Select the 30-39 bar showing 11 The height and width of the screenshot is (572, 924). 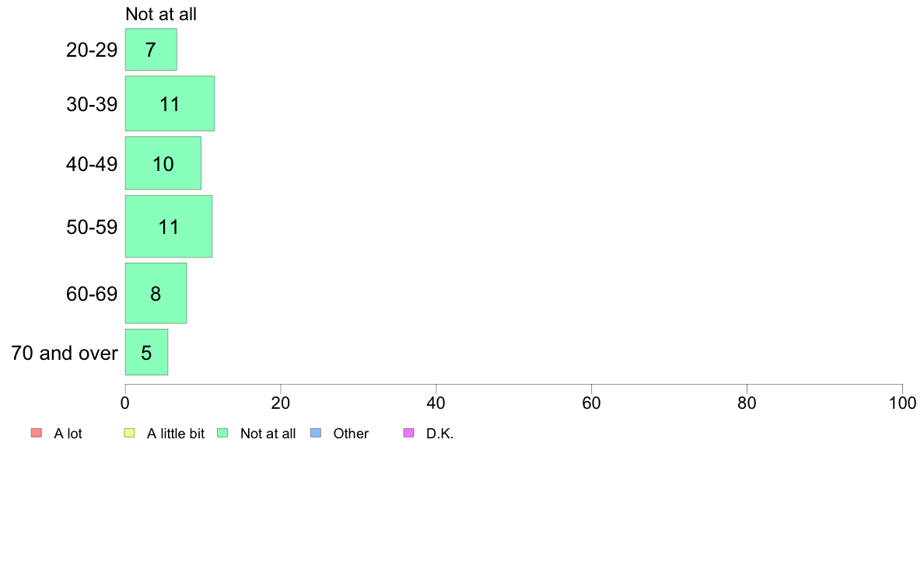(170, 103)
